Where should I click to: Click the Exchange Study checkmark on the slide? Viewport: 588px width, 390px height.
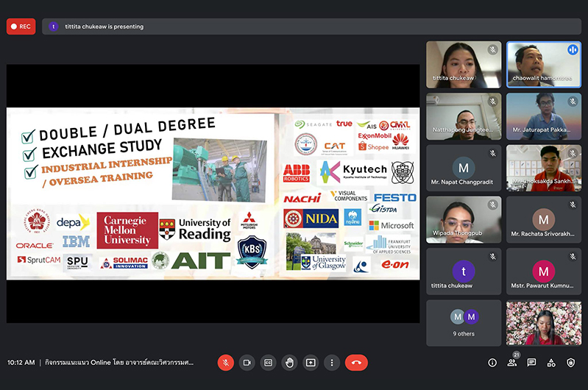coord(29,154)
